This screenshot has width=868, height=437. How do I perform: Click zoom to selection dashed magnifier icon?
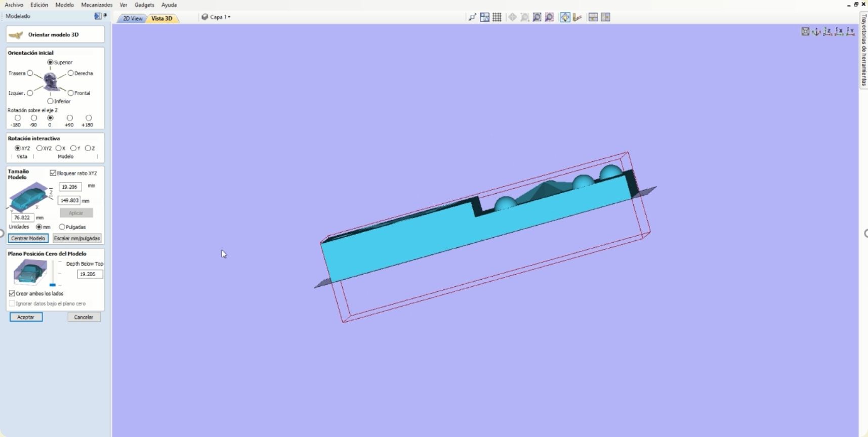[x=549, y=17]
